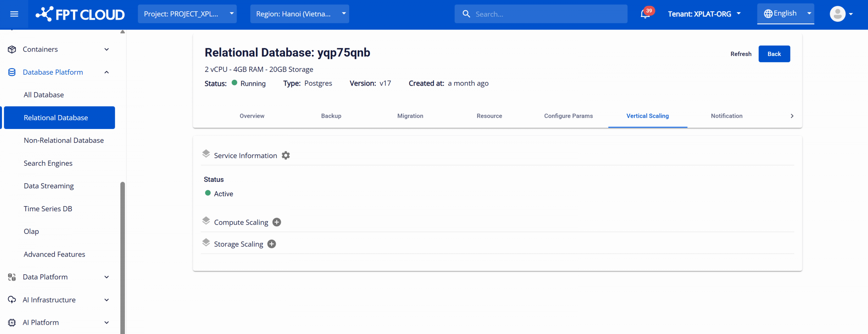Screen dimensions: 868x334
Task: Expand Storage Scaling with the plus icon
Action: (x=272, y=244)
